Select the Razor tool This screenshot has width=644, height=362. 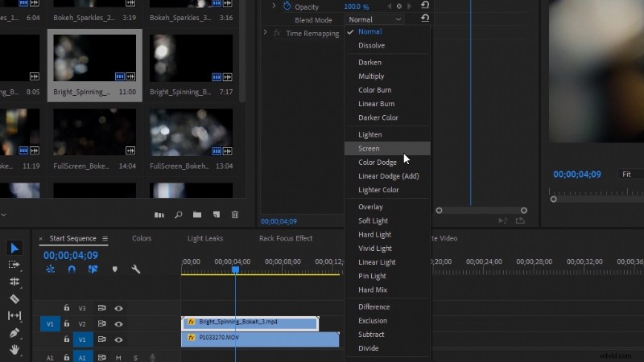(x=14, y=298)
